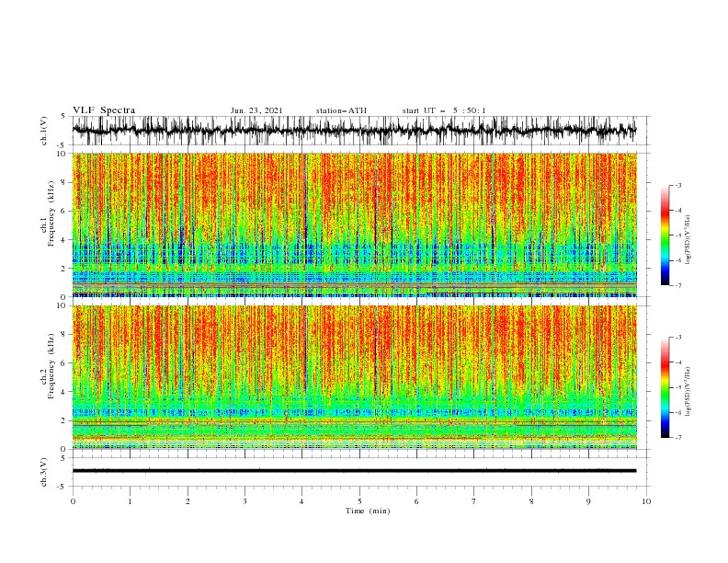Screen dimensions: 728x563
Task: Select the "start UT = 5 :50: 1" text
Action: [444, 110]
